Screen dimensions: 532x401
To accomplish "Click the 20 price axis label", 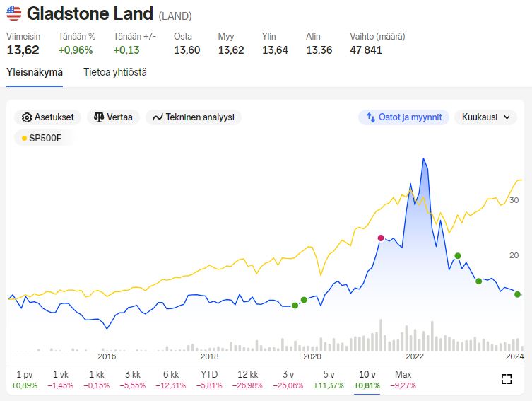I will (514, 255).
